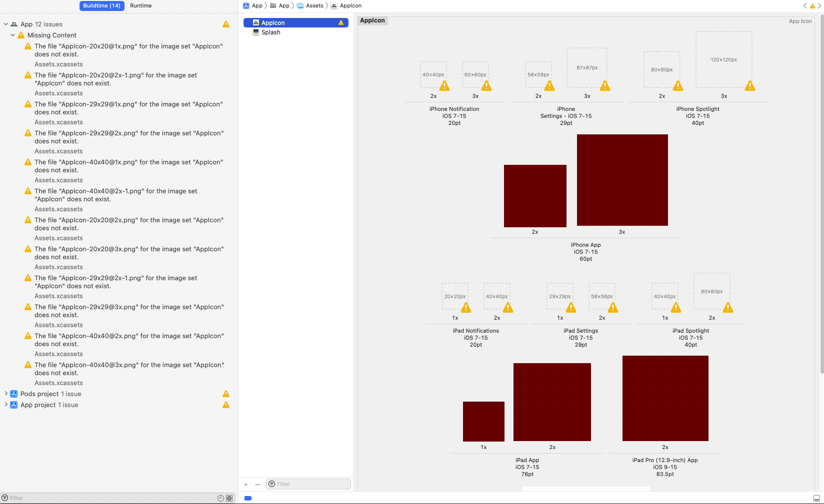Select the Splash image set
The width and height of the screenshot is (824, 504).
[x=296, y=32]
